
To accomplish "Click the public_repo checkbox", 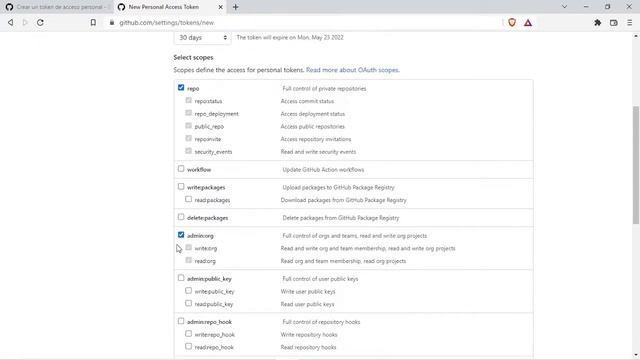I will pos(188,126).
